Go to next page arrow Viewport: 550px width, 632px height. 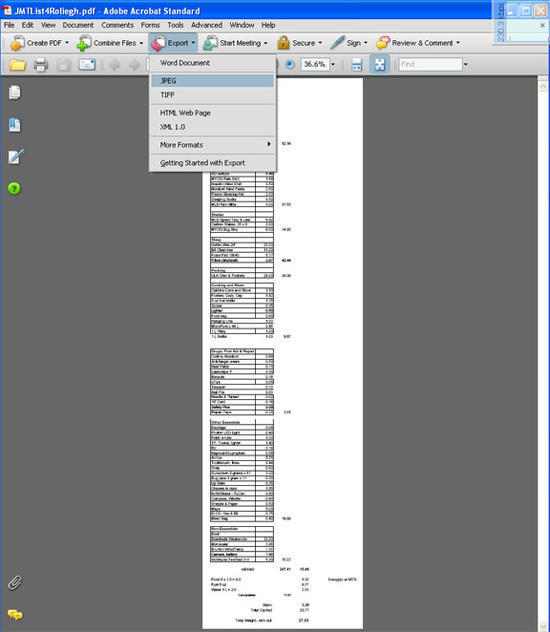[134, 64]
